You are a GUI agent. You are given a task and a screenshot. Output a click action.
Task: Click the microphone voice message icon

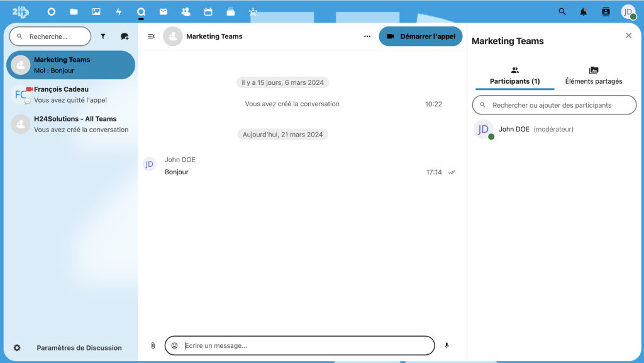click(x=447, y=345)
